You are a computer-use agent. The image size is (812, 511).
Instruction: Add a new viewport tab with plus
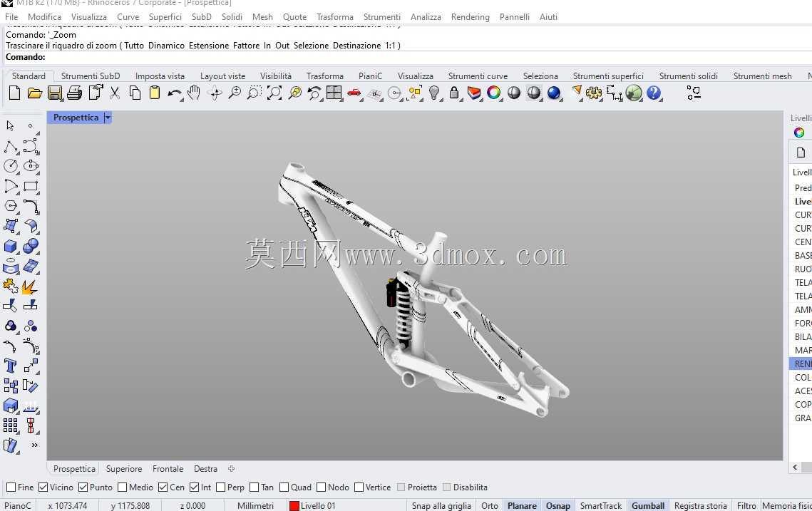[x=232, y=468]
